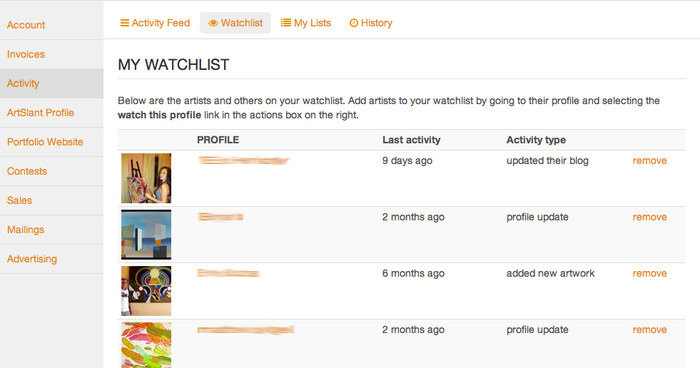
Task: Click the My Lists list icon
Action: [x=286, y=23]
